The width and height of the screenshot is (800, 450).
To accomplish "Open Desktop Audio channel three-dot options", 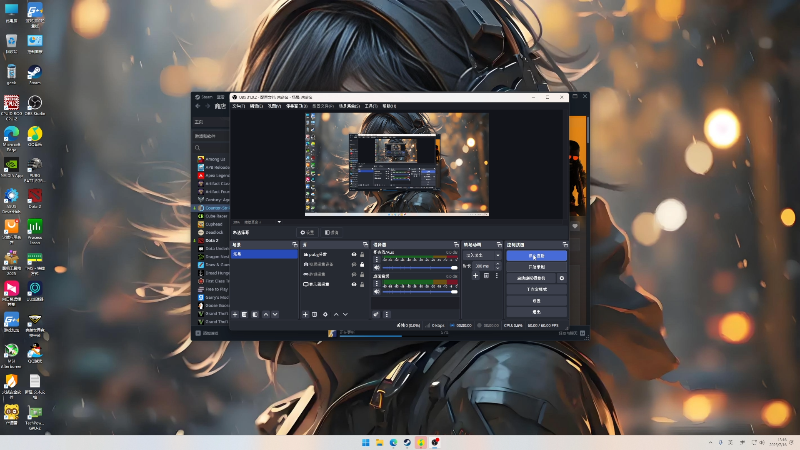I will pyautogui.click(x=377, y=284).
